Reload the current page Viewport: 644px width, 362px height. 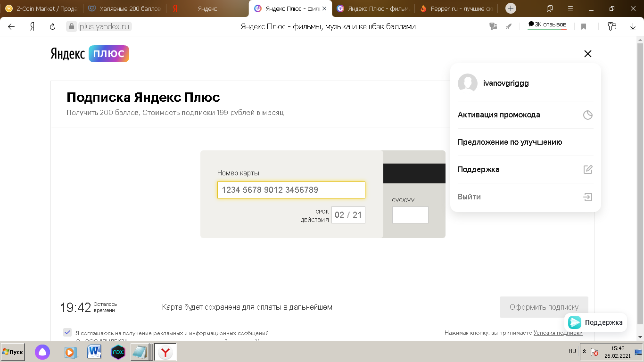point(53,27)
